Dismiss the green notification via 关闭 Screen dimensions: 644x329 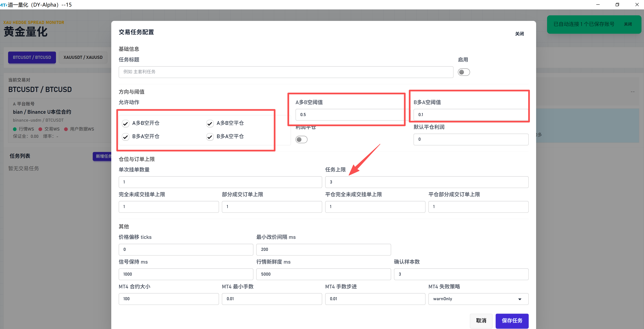pos(628,24)
